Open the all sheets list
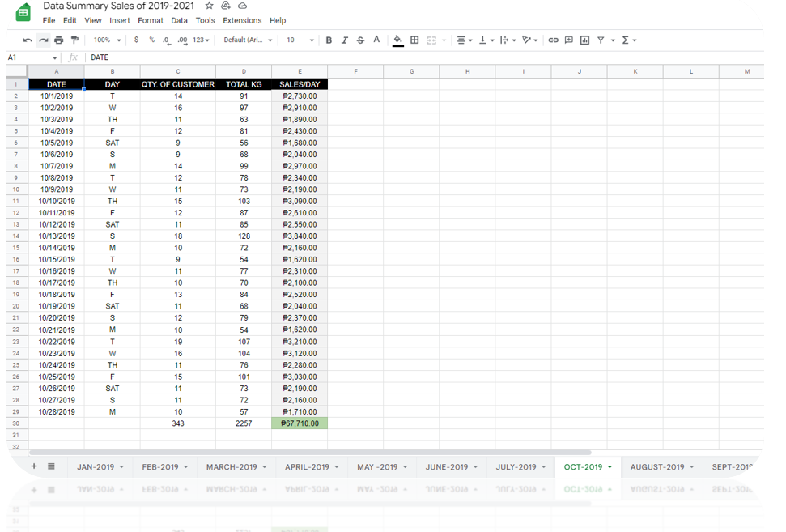Viewport: 786px width, 532px height. [51, 466]
